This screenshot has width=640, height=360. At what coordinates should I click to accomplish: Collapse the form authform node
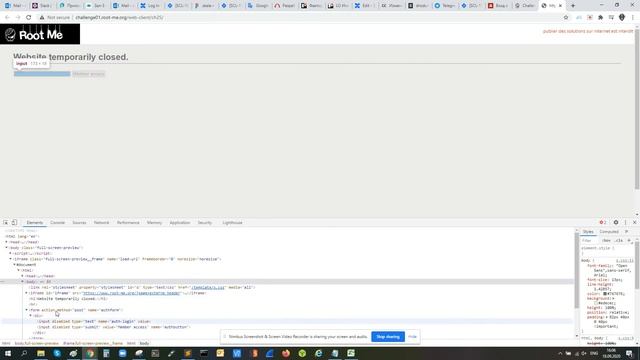[27, 310]
